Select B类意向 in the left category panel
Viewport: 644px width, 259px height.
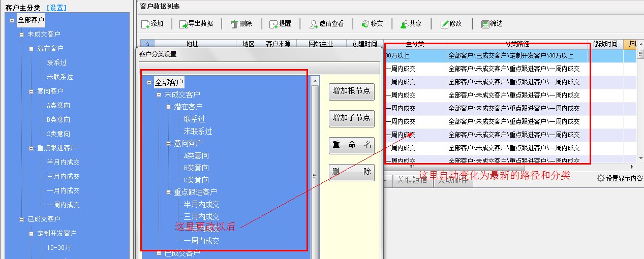click(x=58, y=120)
